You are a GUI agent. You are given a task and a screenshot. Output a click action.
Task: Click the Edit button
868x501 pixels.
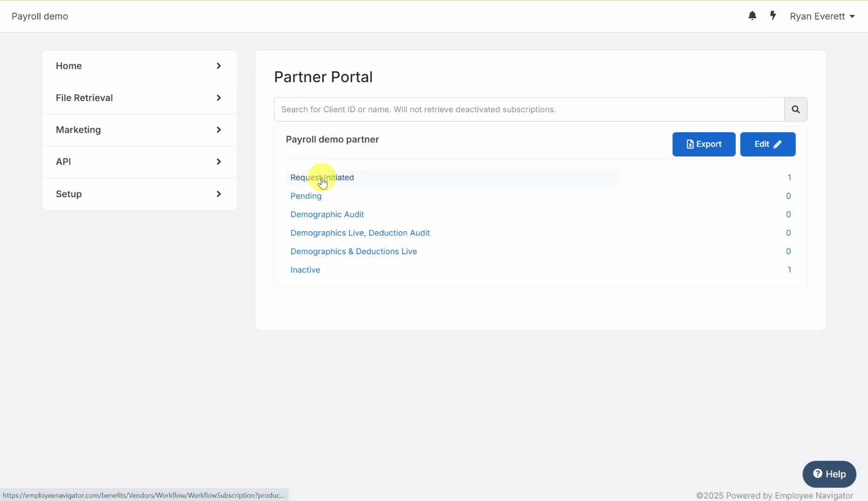pyautogui.click(x=767, y=144)
